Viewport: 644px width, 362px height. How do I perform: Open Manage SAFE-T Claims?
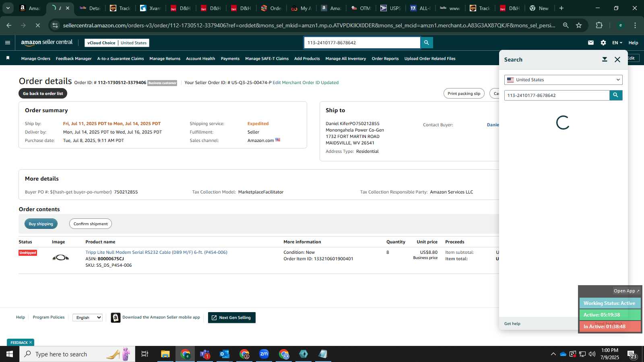pos(267,59)
